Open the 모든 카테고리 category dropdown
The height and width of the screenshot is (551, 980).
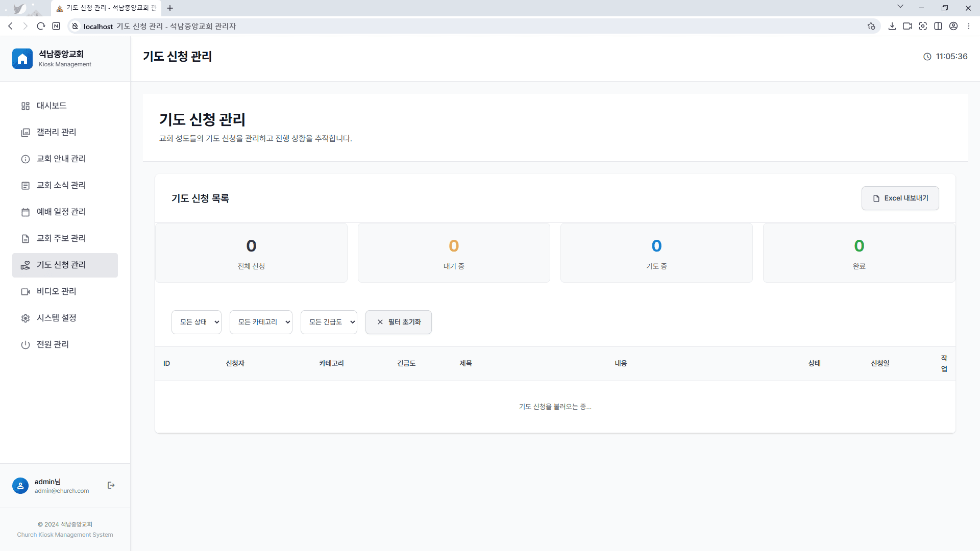[261, 322]
